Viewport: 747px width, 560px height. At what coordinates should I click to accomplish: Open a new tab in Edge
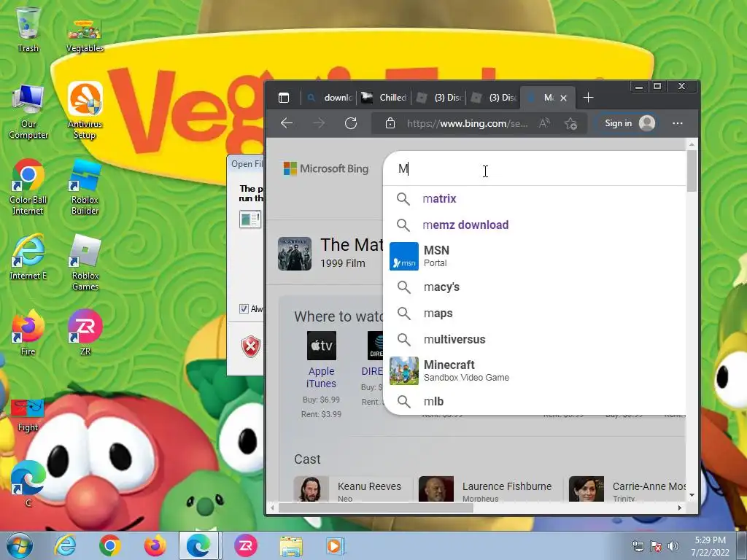pos(589,98)
